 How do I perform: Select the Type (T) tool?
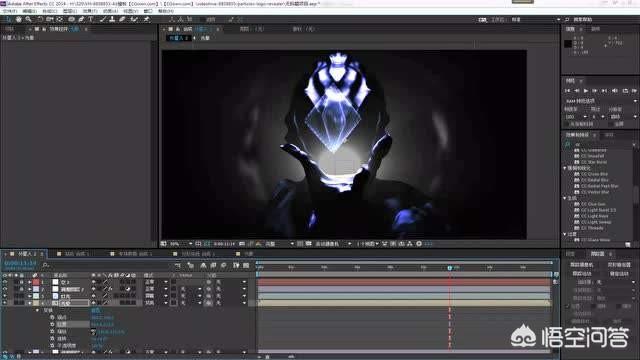pyautogui.click(x=91, y=19)
